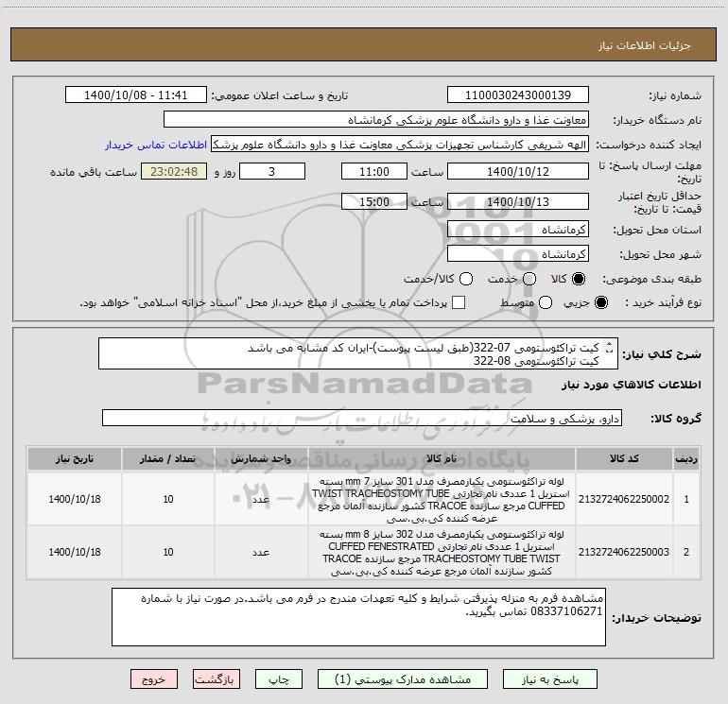
Task: Select the کالا radio button
Action: click(578, 279)
